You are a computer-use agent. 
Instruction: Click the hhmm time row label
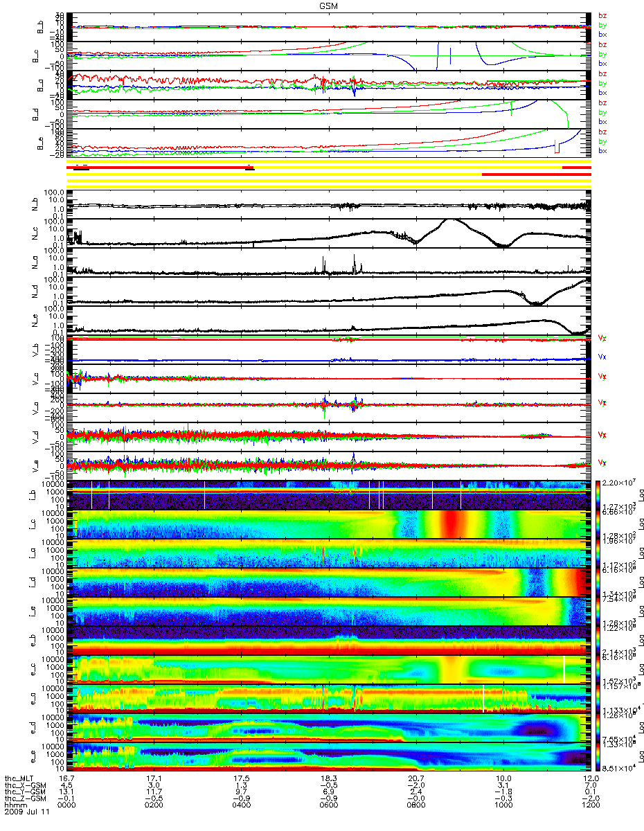pos(15,805)
